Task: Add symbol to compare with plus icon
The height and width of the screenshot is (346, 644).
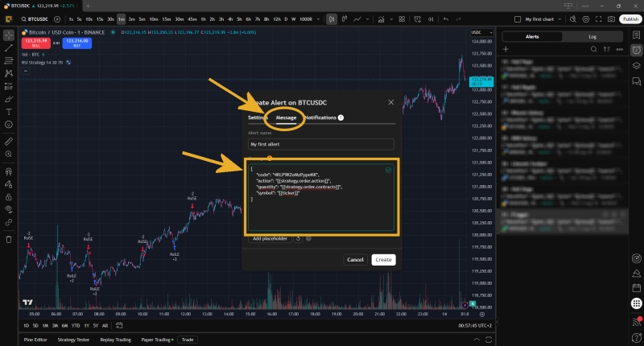Action: coord(57,19)
